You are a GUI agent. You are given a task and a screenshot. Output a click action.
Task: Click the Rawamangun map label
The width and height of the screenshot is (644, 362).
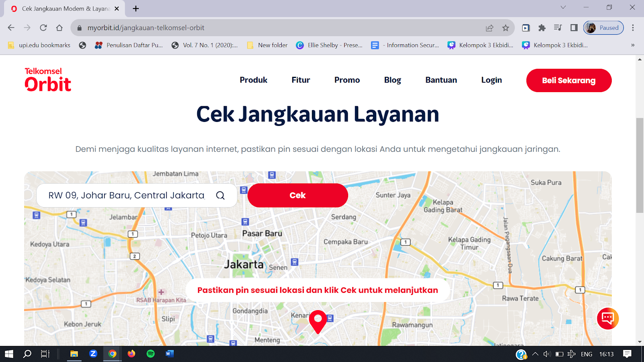point(412,325)
